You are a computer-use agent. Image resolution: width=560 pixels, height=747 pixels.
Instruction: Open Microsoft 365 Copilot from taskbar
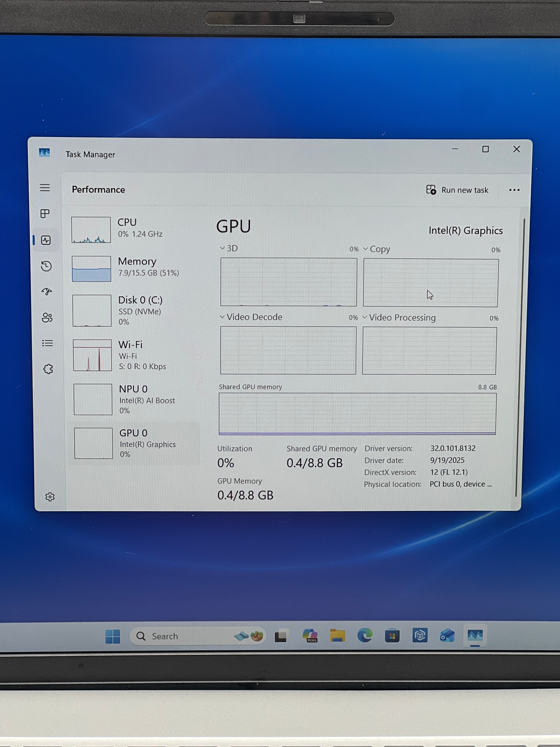click(310, 635)
